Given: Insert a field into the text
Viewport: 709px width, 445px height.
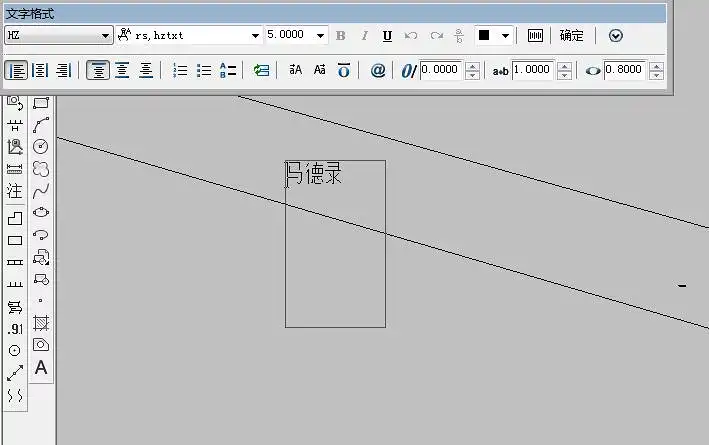Looking at the screenshot, I should pos(261,70).
